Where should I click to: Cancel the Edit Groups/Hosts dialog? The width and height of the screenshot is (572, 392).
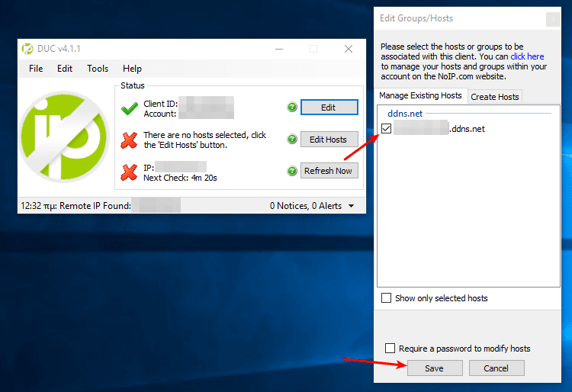[x=496, y=368]
